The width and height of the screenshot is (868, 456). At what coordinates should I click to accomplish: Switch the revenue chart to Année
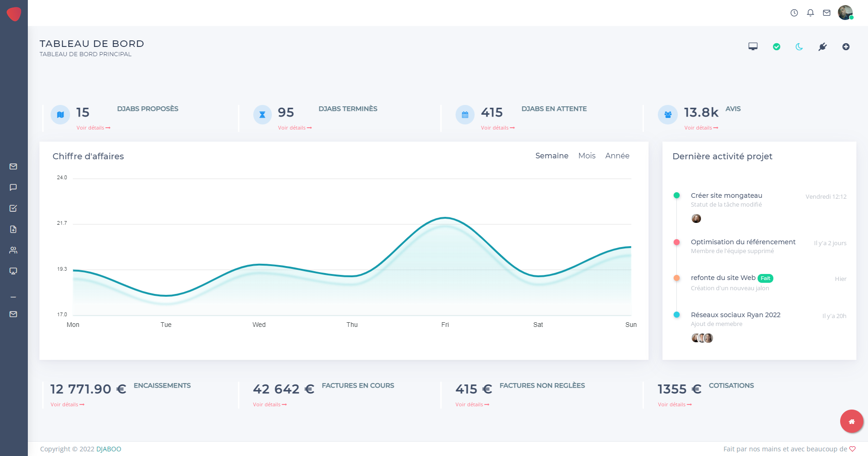617,156
